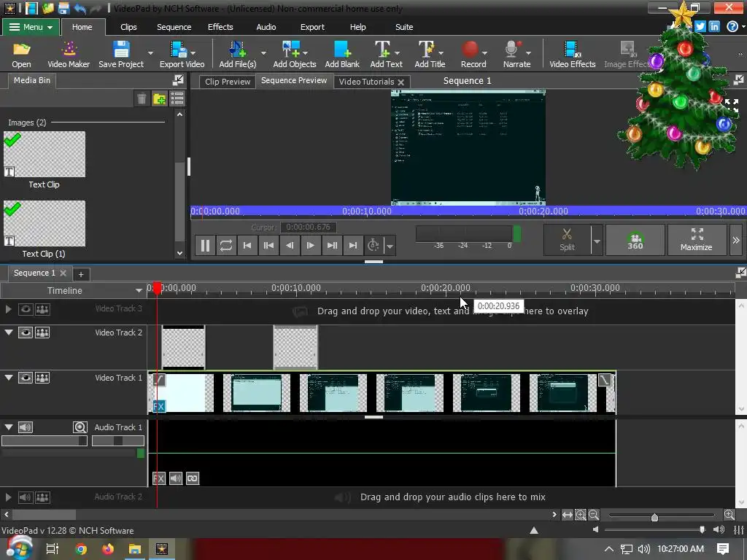Click the Twitter share icon
Image resolution: width=747 pixels, height=560 pixels.
pyautogui.click(x=700, y=27)
